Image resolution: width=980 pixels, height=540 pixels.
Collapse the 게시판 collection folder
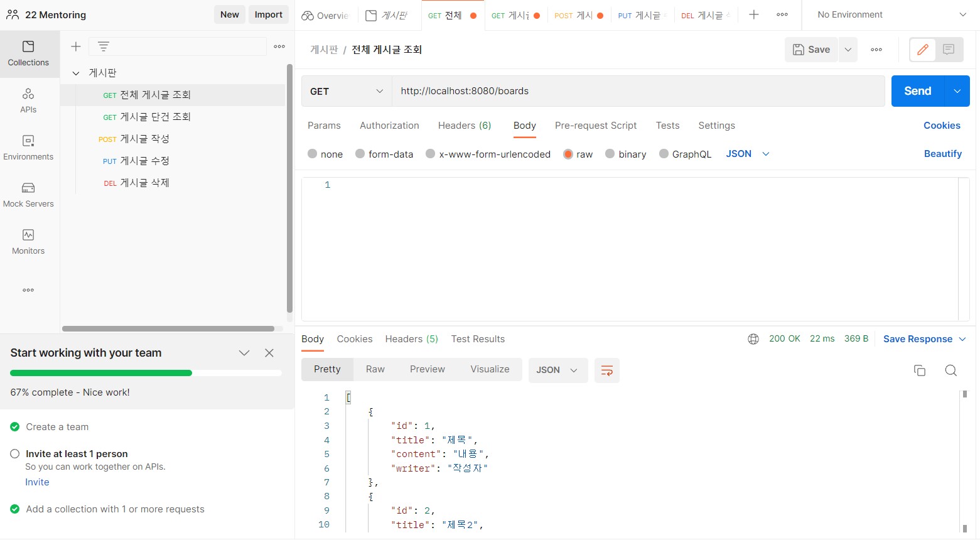point(76,73)
